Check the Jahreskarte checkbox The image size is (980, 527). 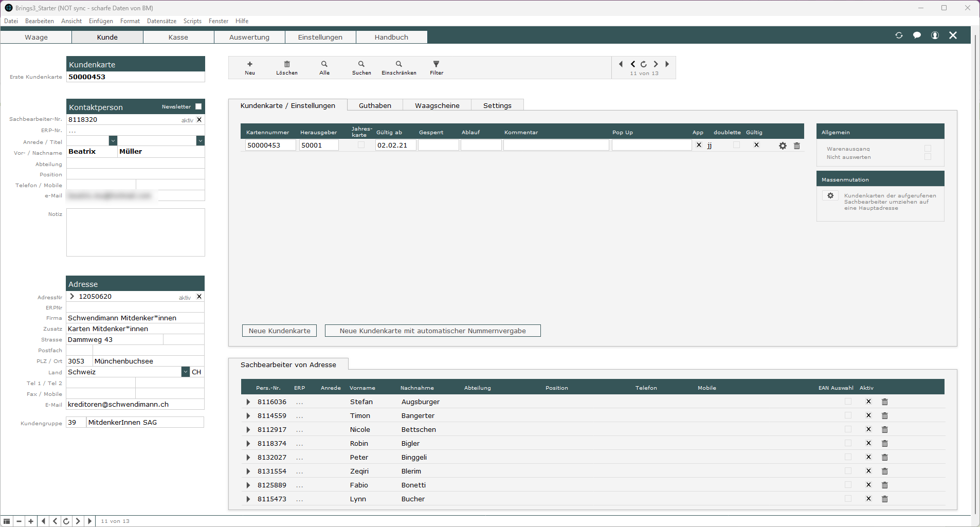361,145
